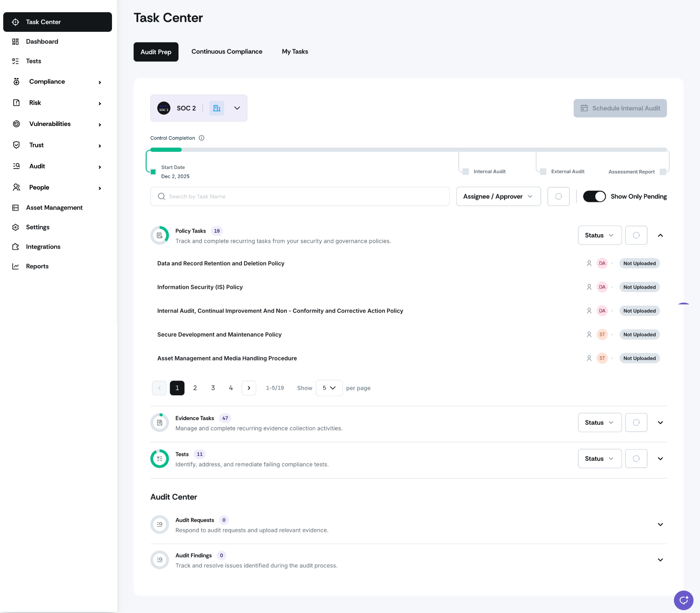Click the building icon in SOC 2 selector
The image size is (700, 613).
click(x=217, y=108)
